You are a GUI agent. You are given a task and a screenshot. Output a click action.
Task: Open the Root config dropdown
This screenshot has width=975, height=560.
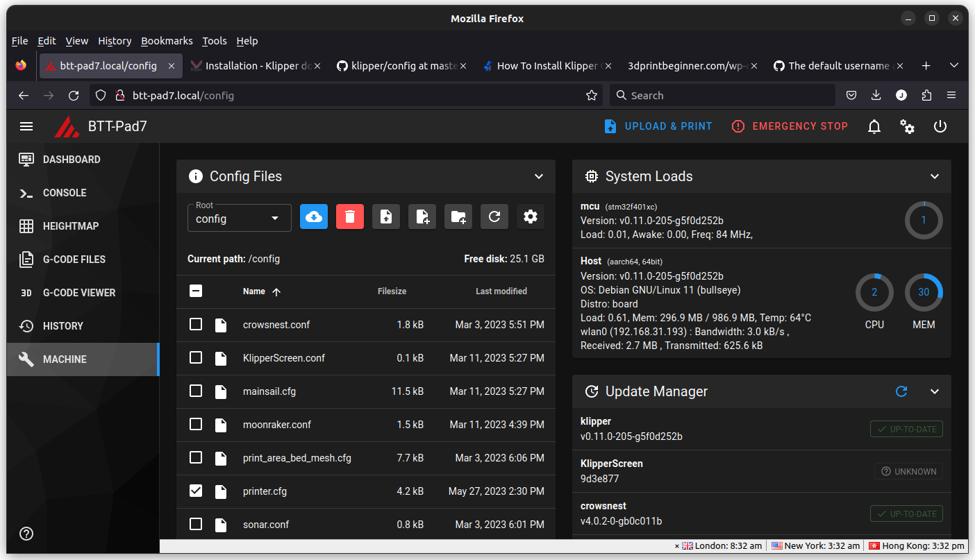[x=240, y=218]
